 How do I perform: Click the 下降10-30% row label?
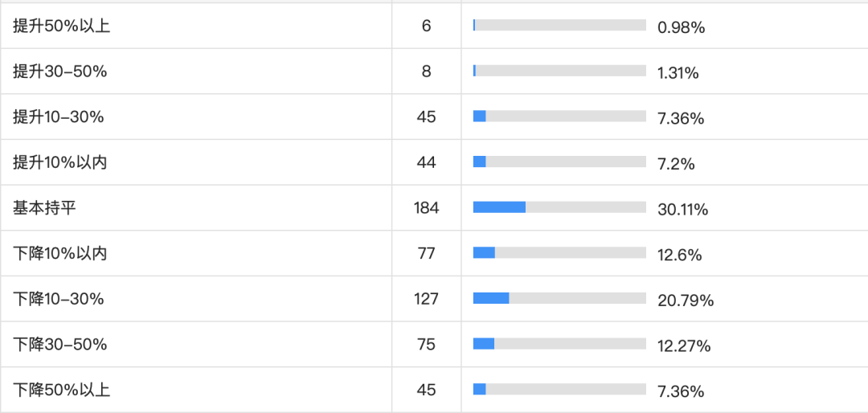pyautogui.click(x=59, y=299)
